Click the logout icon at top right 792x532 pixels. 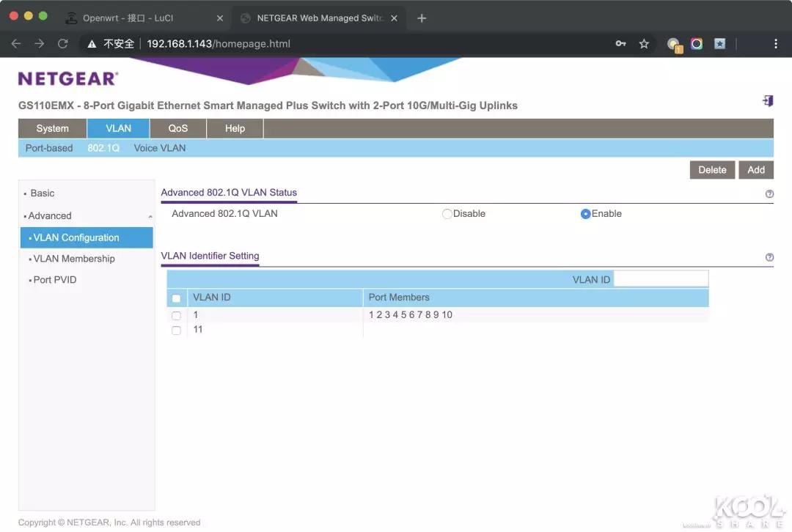768,101
